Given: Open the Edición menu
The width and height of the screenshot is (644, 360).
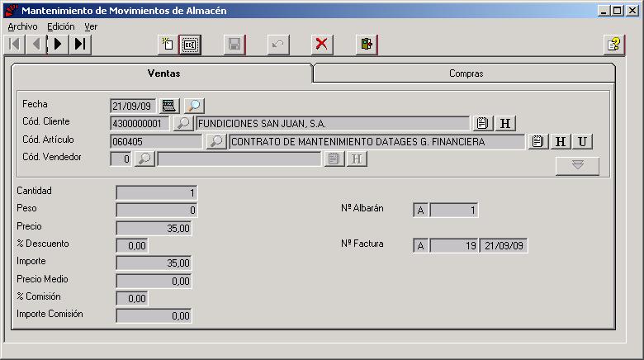Looking at the screenshot, I should [x=61, y=26].
